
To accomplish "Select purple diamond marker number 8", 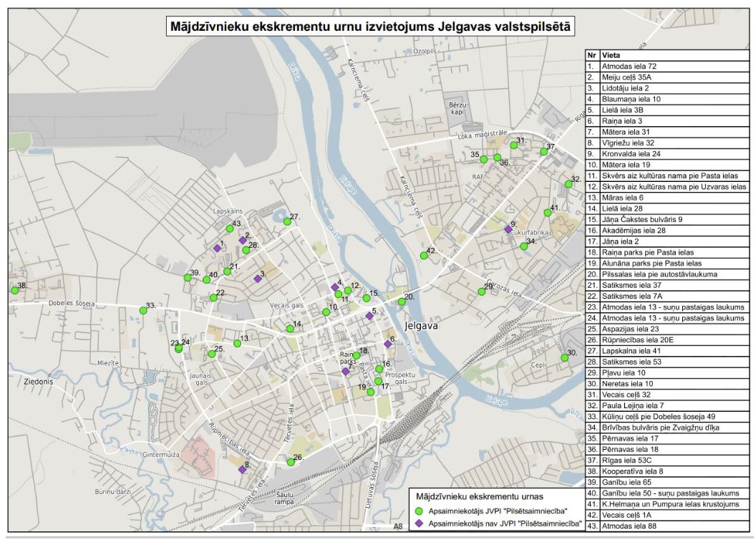I will tap(242, 470).
